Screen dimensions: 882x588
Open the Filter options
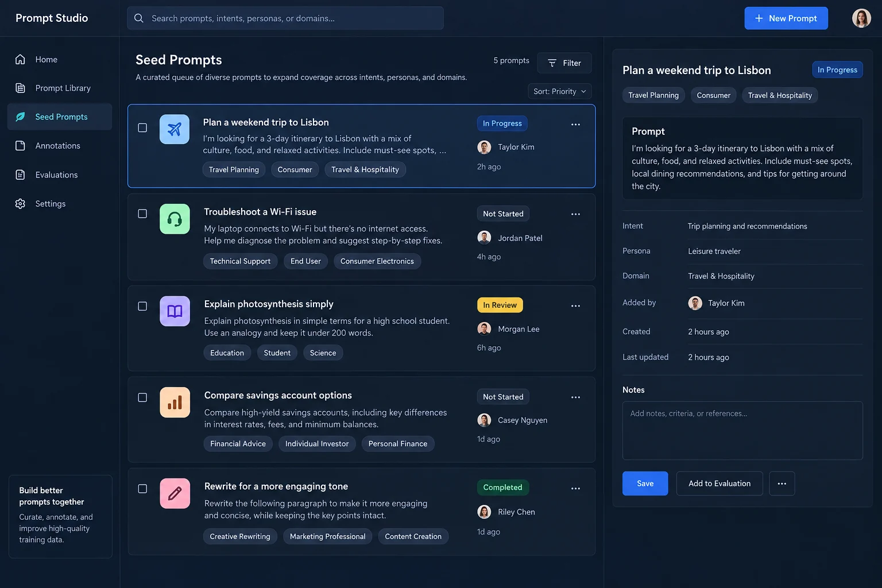[x=564, y=63]
